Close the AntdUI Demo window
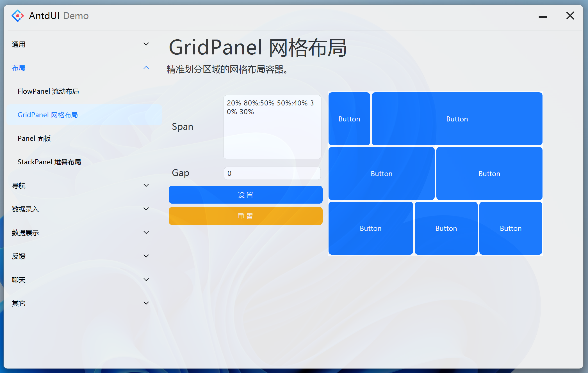Screen dimensions: 588x373 tap(570, 16)
